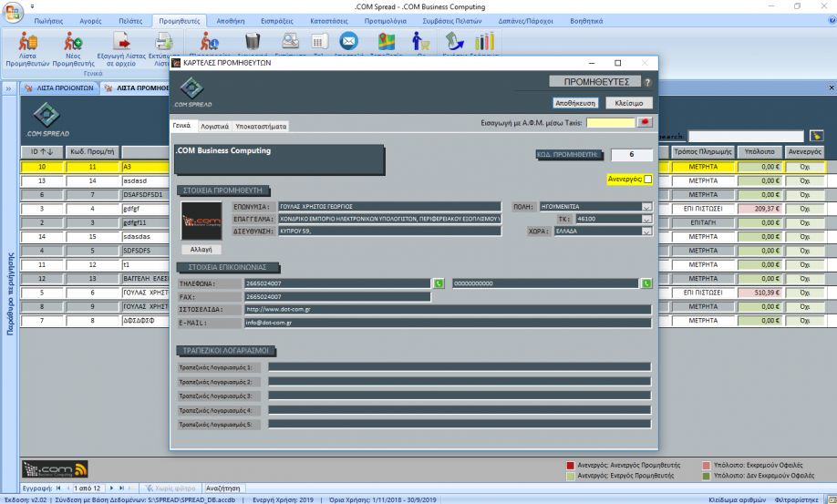Open the Καταστάσεις ribbon tab
The width and height of the screenshot is (837, 504).
click(x=329, y=21)
